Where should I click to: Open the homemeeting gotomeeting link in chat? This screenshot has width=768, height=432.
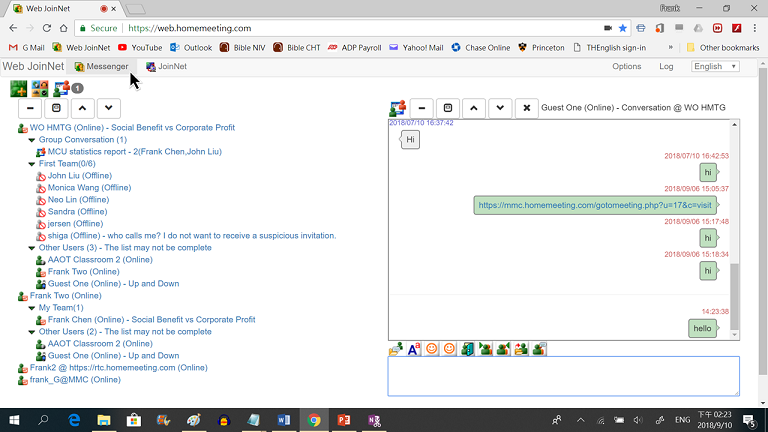(594, 205)
